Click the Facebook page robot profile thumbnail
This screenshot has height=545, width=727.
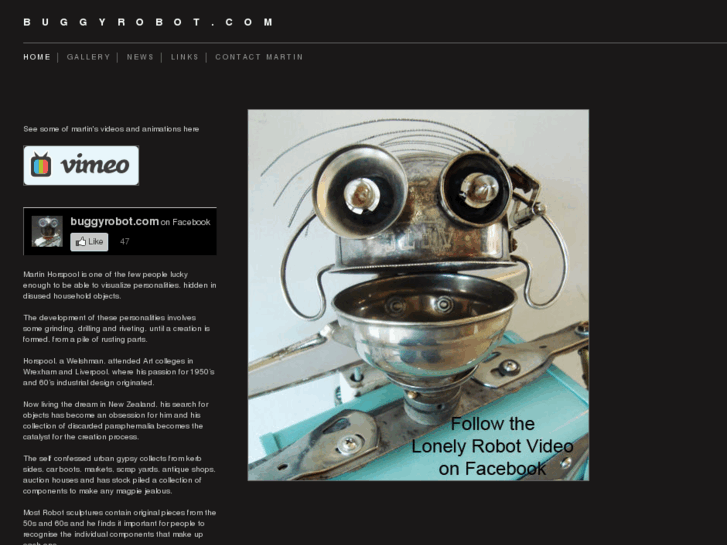47,231
